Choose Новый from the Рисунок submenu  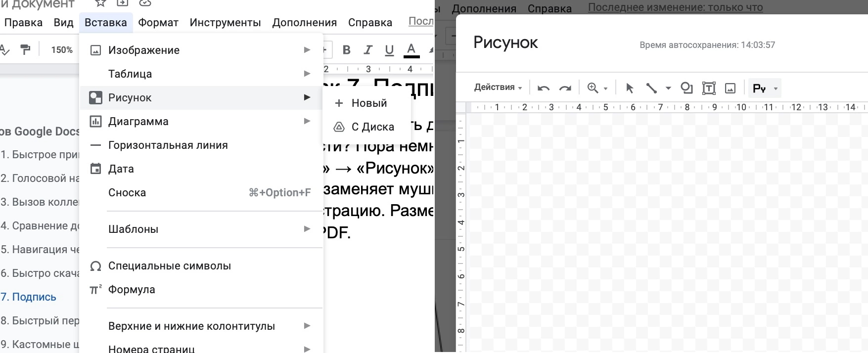(x=368, y=103)
